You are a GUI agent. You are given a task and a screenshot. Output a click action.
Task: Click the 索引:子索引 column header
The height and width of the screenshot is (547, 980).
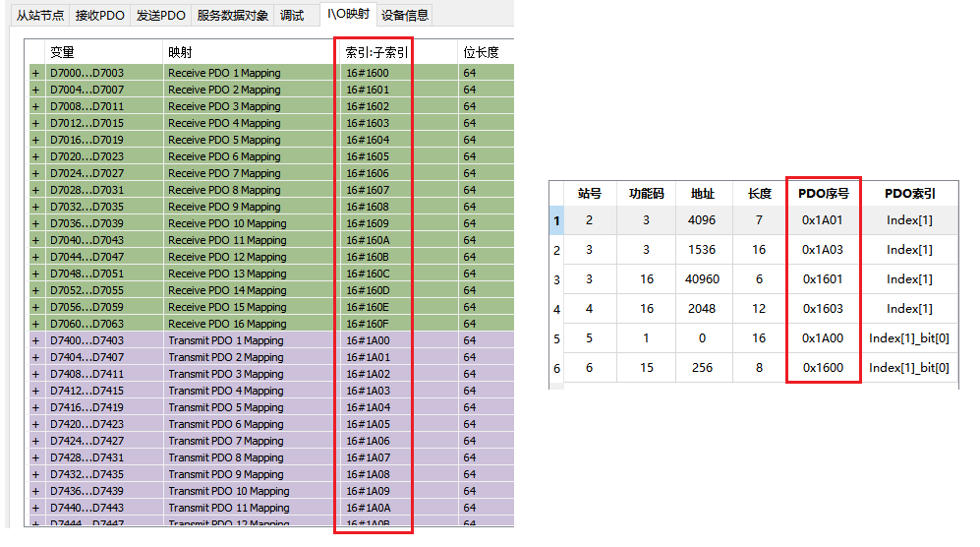376,52
